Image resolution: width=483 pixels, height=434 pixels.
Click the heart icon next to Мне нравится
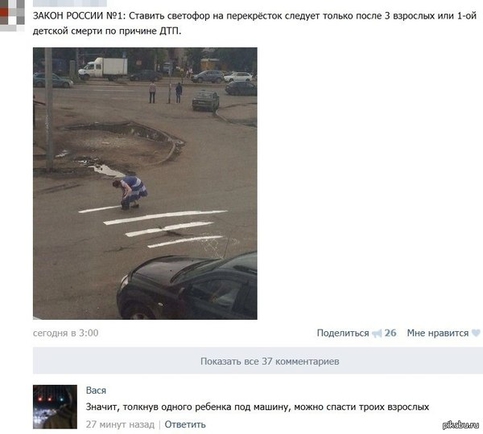(x=476, y=333)
